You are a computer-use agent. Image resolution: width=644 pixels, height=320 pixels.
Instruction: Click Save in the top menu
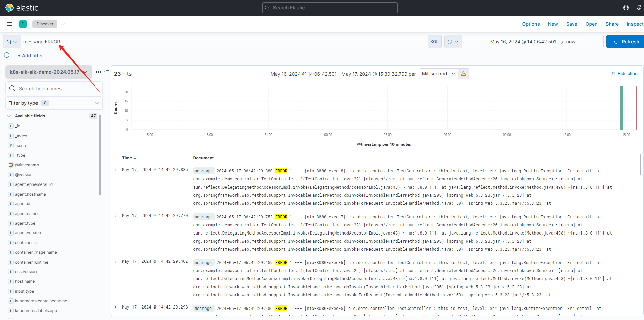tap(572, 24)
